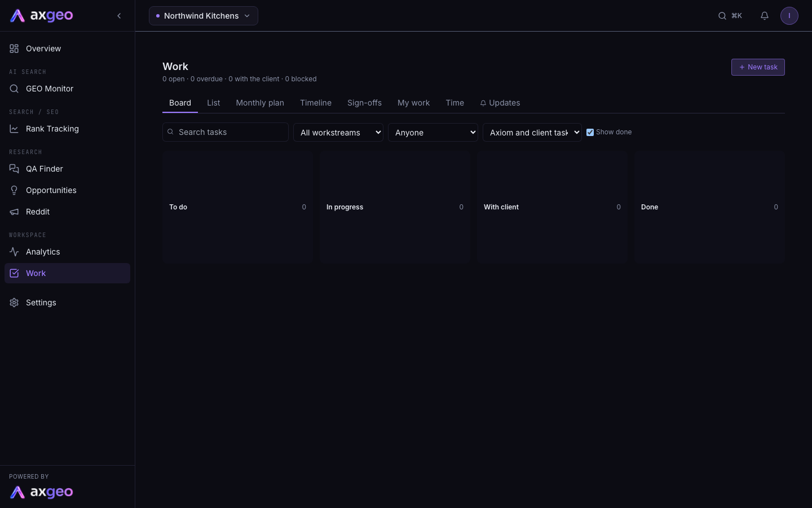Switch to the Timeline tab
812x508 pixels.
point(316,103)
